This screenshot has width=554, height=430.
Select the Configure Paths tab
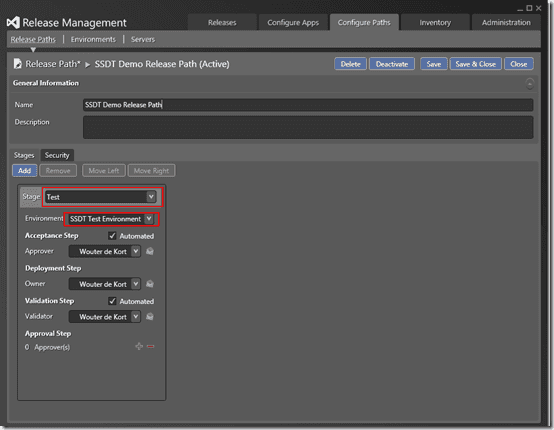(364, 22)
